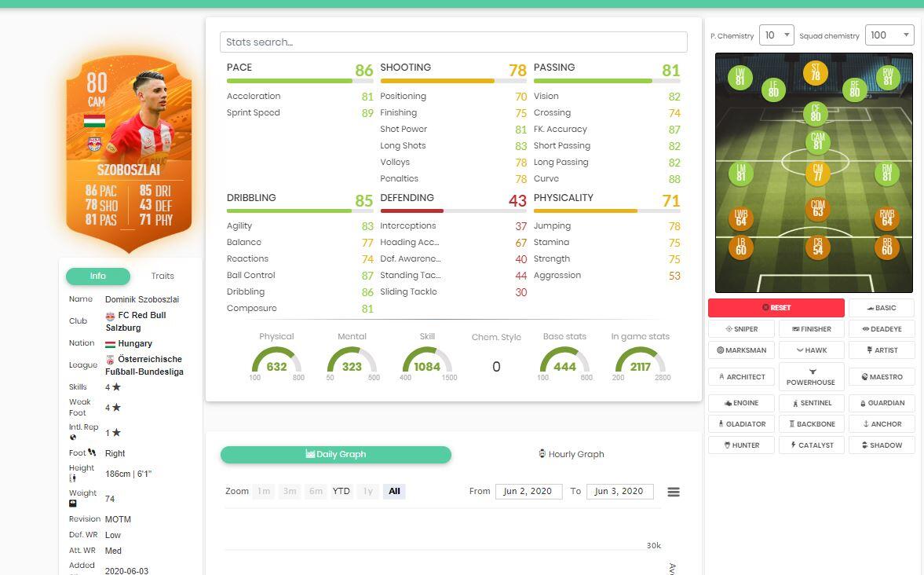This screenshot has height=575, width=924.
Task: Click the LW 81 position badge
Action: pyautogui.click(x=740, y=77)
